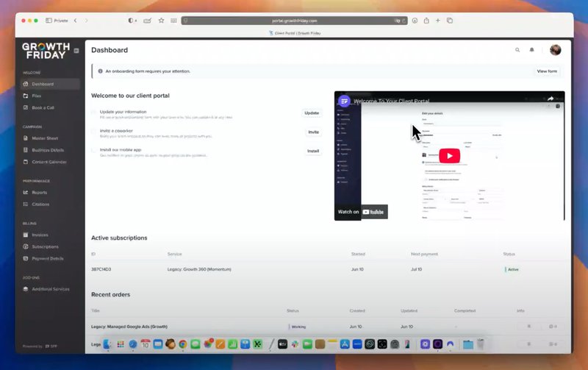Collapse the sidebar next to the Growth Friday logo
The image size is (588, 370).
(x=76, y=51)
